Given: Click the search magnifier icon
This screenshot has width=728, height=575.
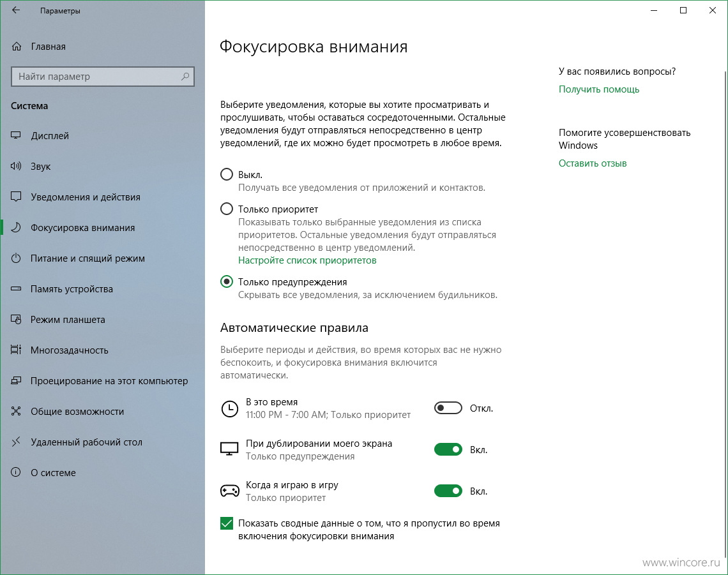Looking at the screenshot, I should 185,77.
